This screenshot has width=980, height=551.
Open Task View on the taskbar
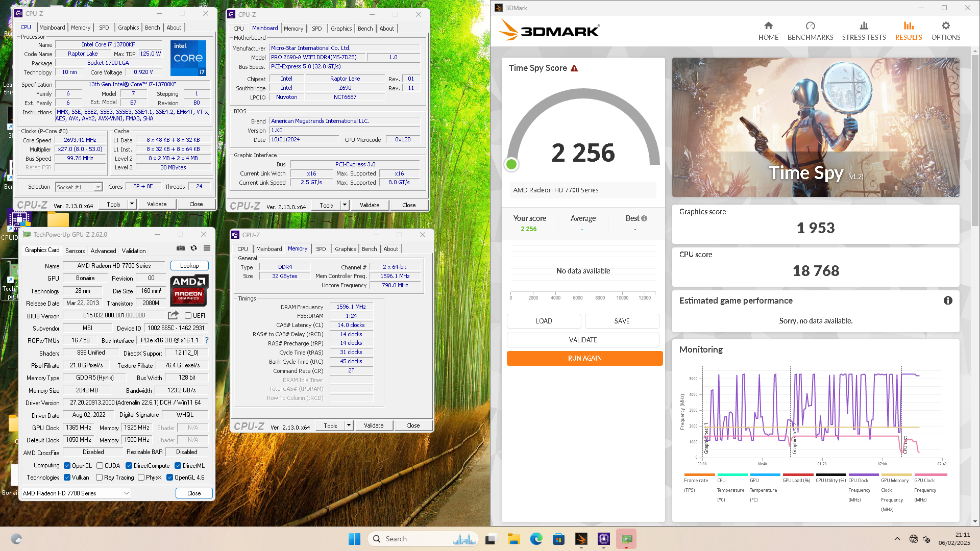[x=491, y=539]
